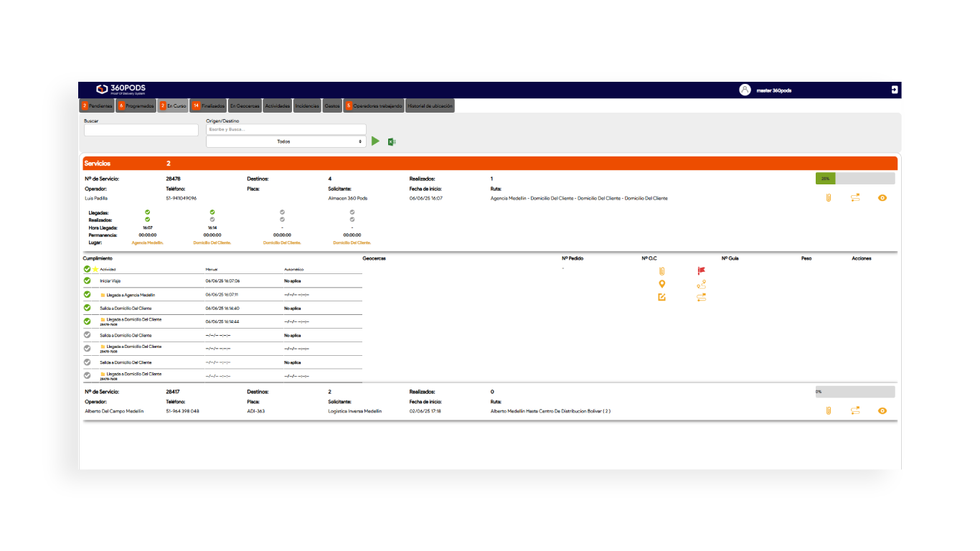Image resolution: width=980 pixels, height=551 pixels.
Task: Open the Todos dropdown
Action: pyautogui.click(x=286, y=141)
